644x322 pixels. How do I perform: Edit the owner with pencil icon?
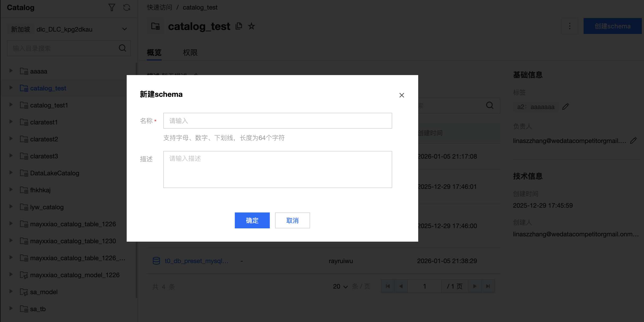click(633, 141)
